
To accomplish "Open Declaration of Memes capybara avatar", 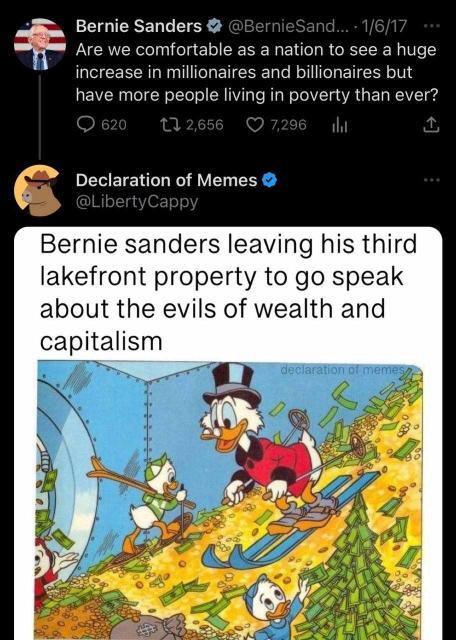I will click(40, 190).
